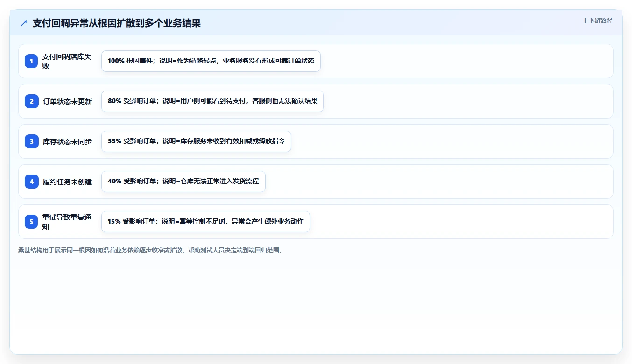
Task: Select the number 2 step badge
Action: coord(31,101)
